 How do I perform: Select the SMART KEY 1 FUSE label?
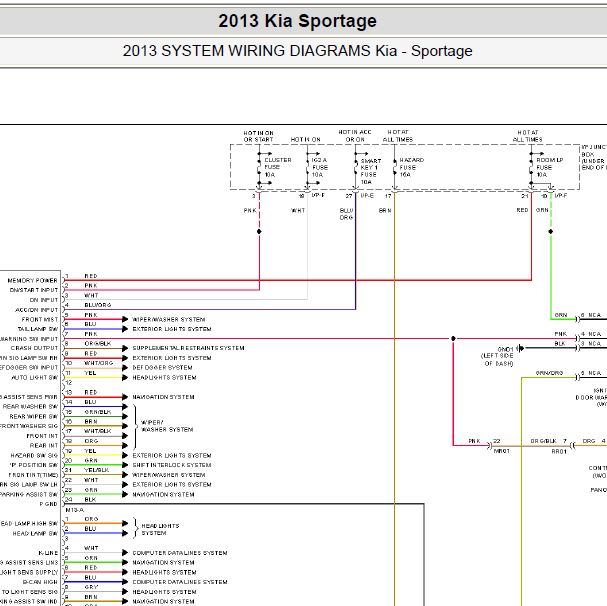(371, 171)
